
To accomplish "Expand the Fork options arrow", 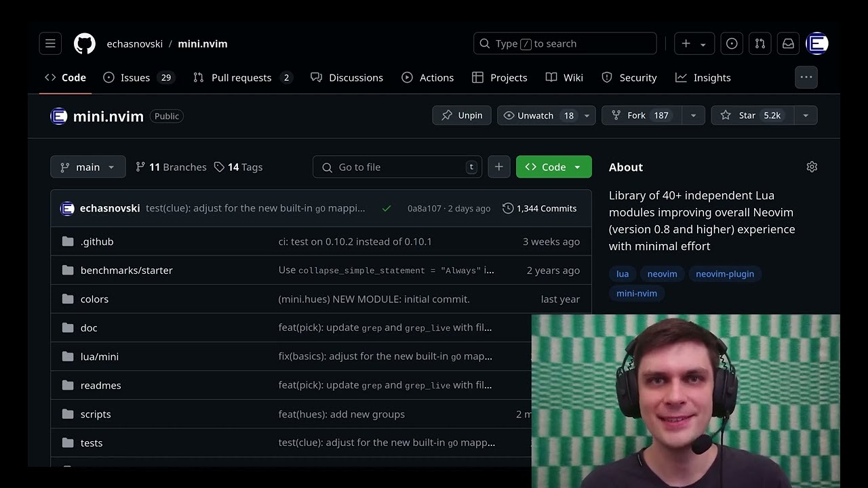I will (693, 115).
